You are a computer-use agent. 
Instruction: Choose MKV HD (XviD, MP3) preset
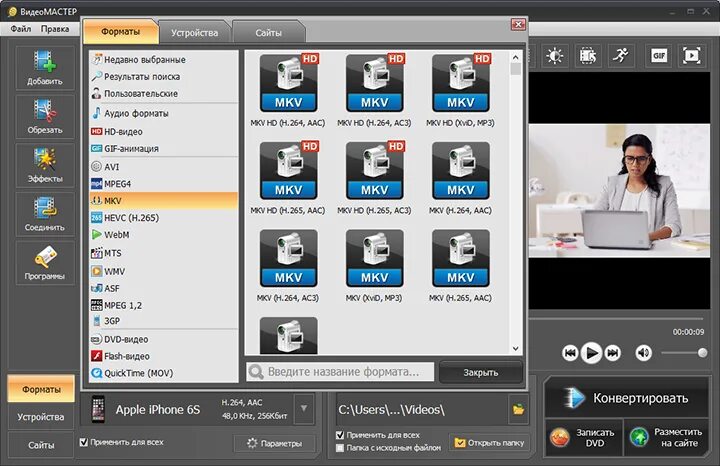tap(461, 91)
